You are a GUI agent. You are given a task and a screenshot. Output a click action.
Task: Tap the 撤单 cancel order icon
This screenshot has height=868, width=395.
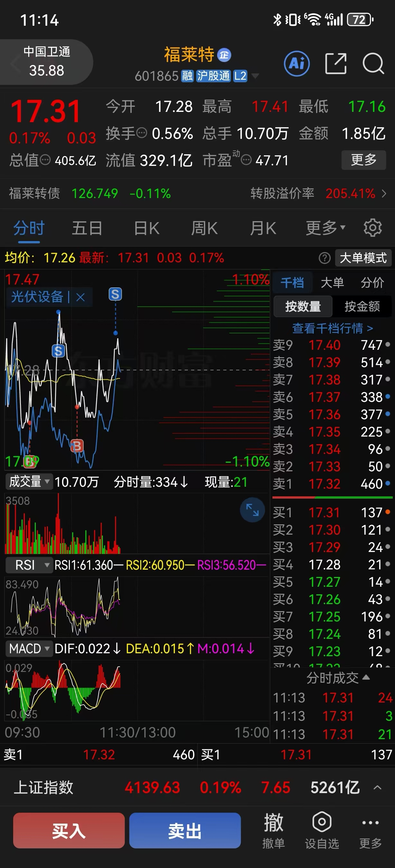pyautogui.click(x=273, y=830)
